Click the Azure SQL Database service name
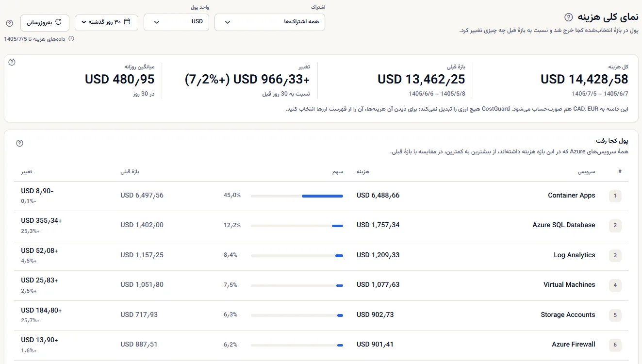This screenshot has height=364, width=642. pos(564,225)
